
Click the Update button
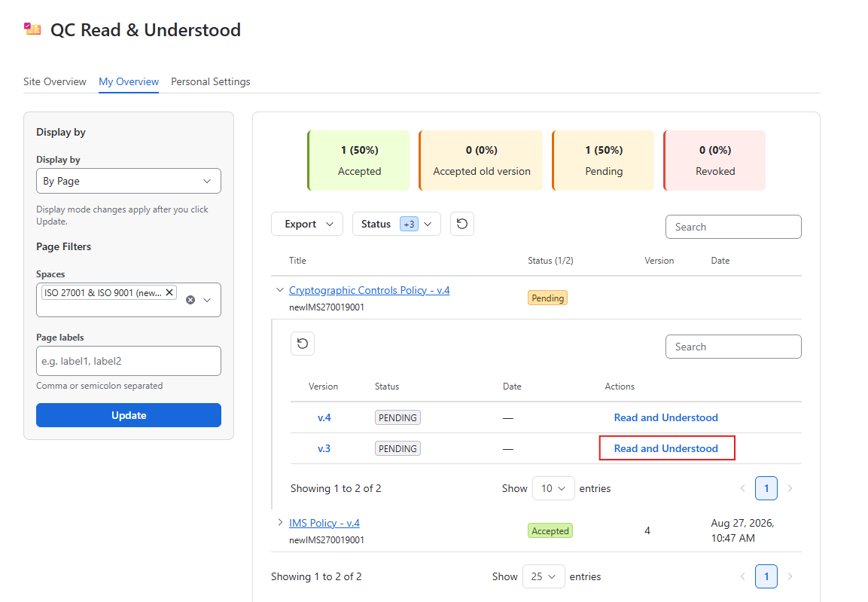pyautogui.click(x=129, y=415)
